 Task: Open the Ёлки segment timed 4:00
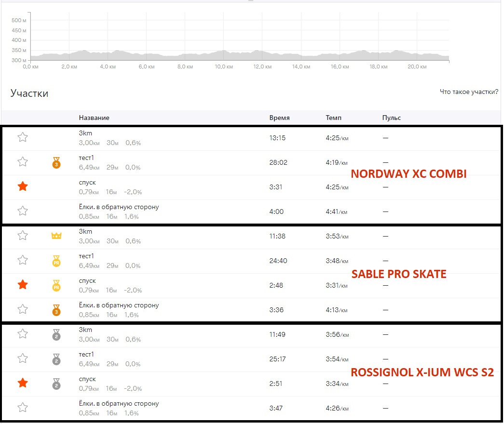click(119, 207)
